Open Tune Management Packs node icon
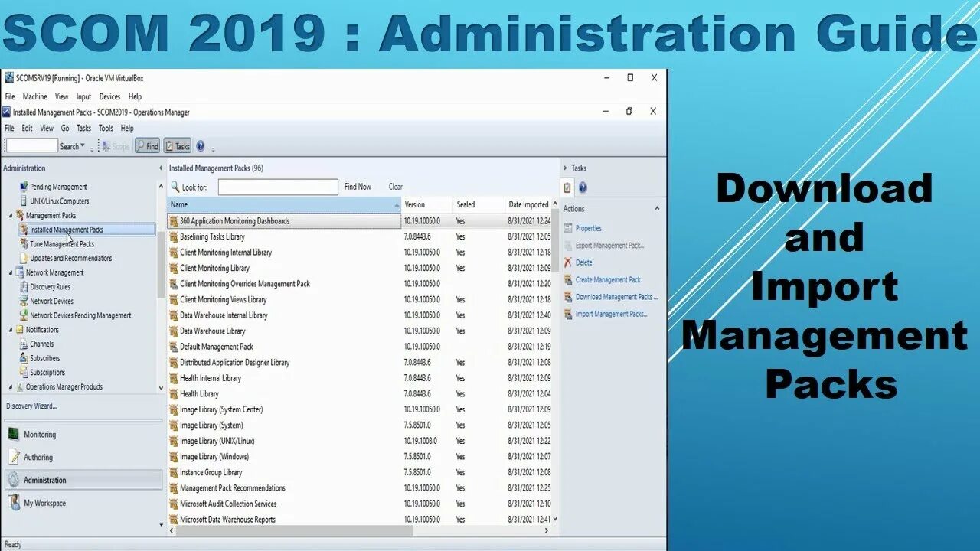The image size is (980, 551). point(24,244)
